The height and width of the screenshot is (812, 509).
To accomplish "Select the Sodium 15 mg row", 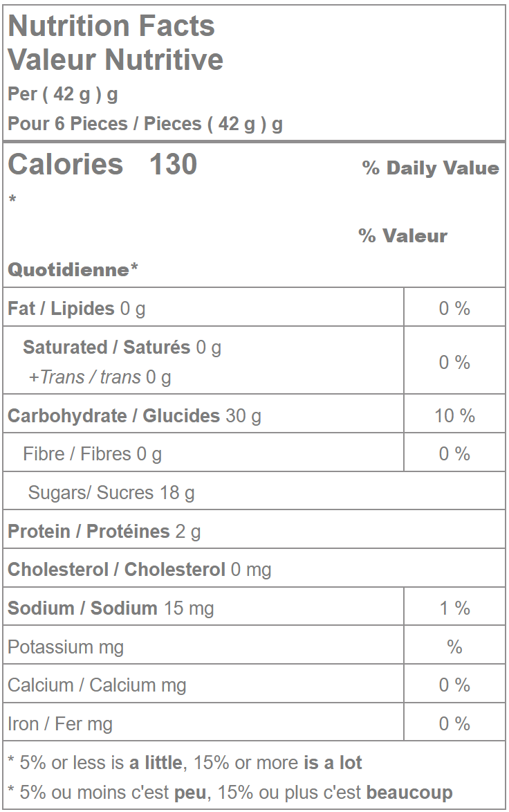I will [x=111, y=608].
